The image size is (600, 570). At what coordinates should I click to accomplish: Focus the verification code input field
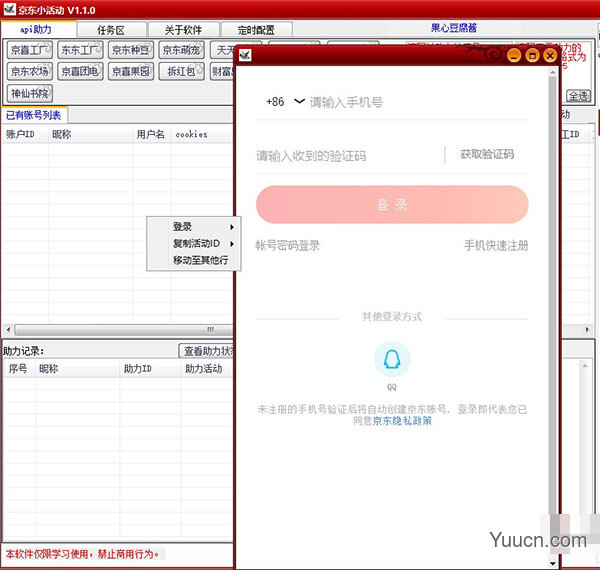[348, 156]
